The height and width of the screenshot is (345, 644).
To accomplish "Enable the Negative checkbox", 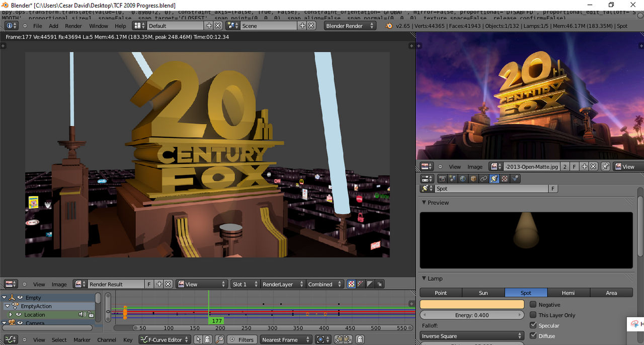I will tap(533, 305).
